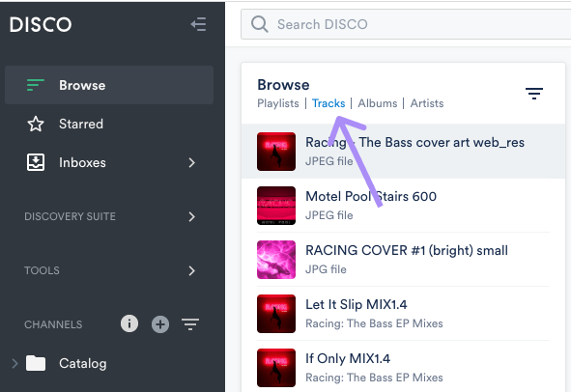Click the Channels info icon
571x392 pixels.
(129, 323)
